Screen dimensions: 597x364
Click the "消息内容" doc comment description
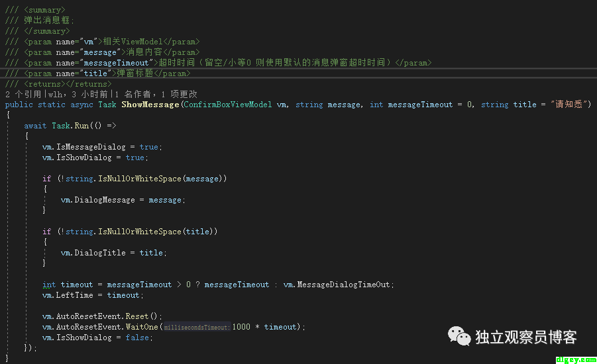[144, 52]
